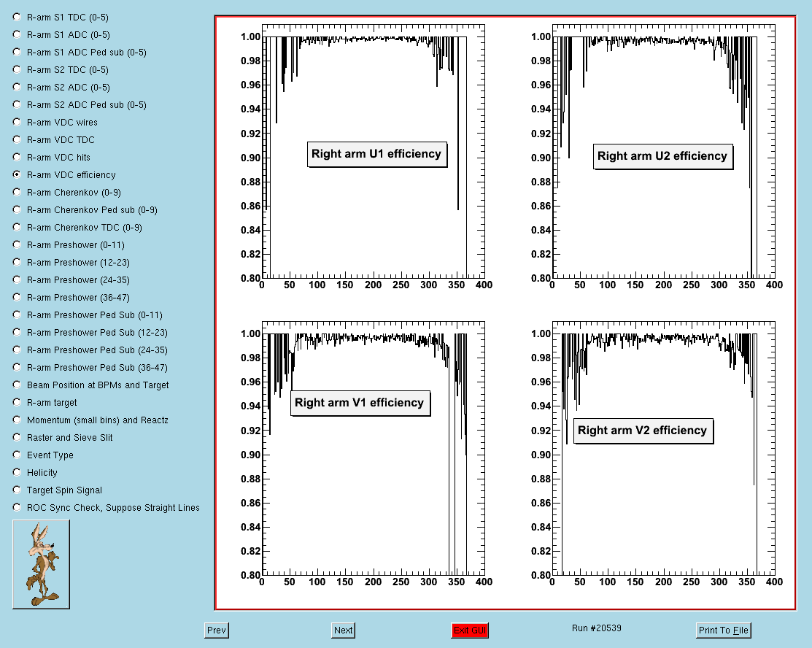Select R-arm S2 TDC (0-5) radio button
This screenshot has height=648, width=812.
(17, 69)
